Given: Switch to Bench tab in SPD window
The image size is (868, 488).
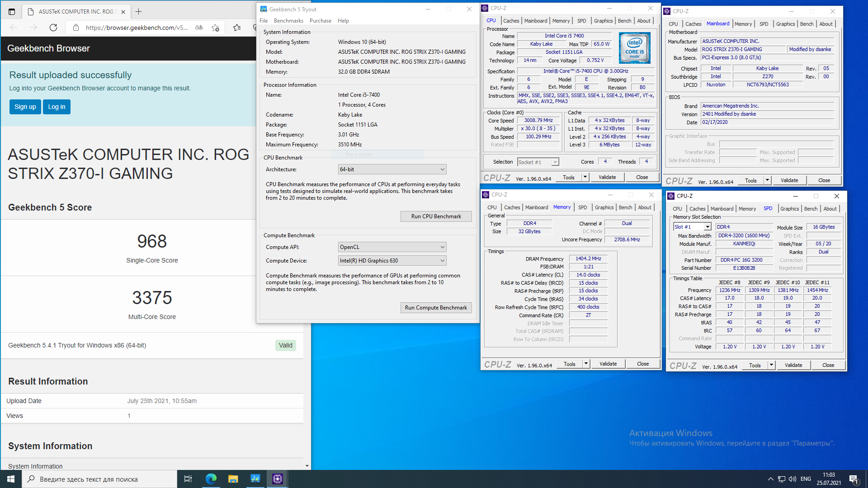Looking at the screenshot, I should (811, 209).
